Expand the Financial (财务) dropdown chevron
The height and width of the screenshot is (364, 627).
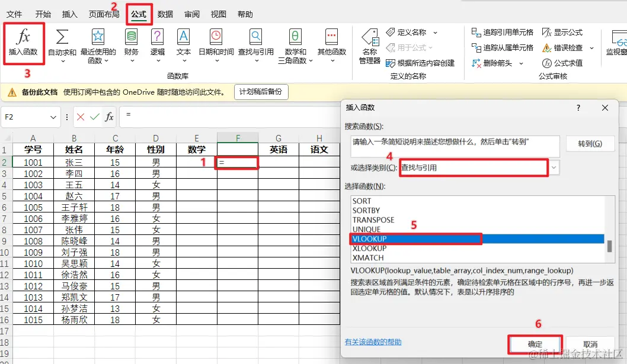coord(132,61)
